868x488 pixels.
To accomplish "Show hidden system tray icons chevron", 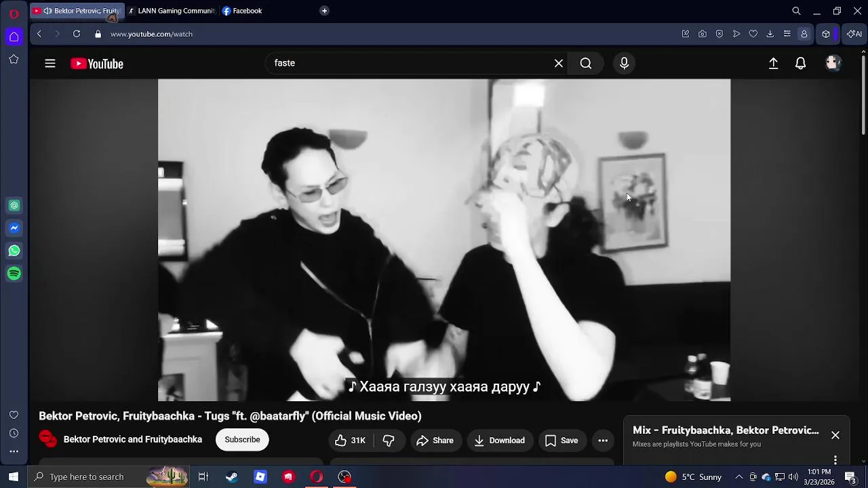I will click(739, 476).
